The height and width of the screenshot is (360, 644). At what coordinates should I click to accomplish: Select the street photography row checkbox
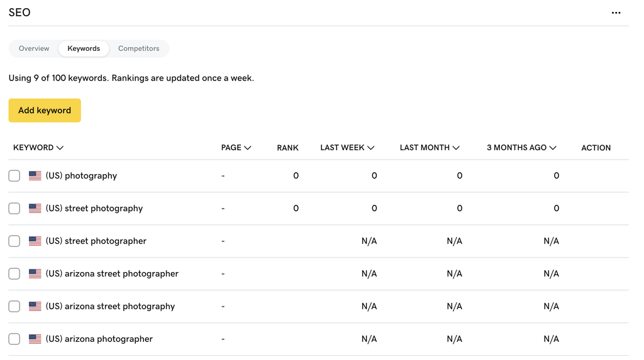14,209
